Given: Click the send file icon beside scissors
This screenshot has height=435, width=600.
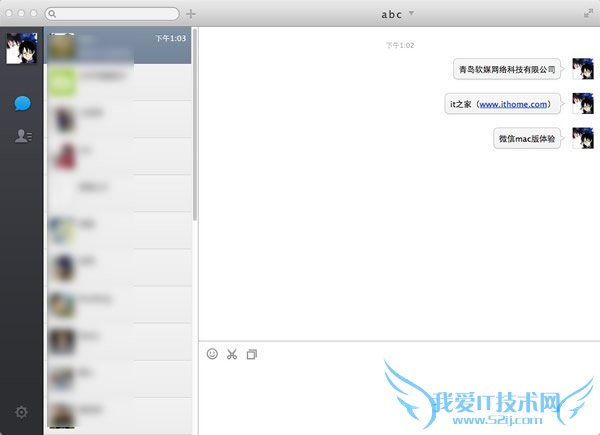Looking at the screenshot, I should (x=252, y=354).
